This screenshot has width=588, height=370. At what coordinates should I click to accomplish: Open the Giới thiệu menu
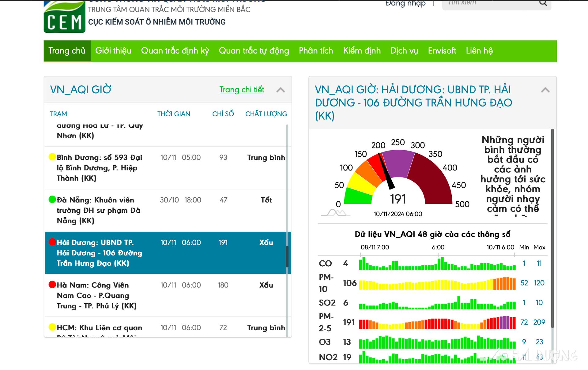[113, 51]
